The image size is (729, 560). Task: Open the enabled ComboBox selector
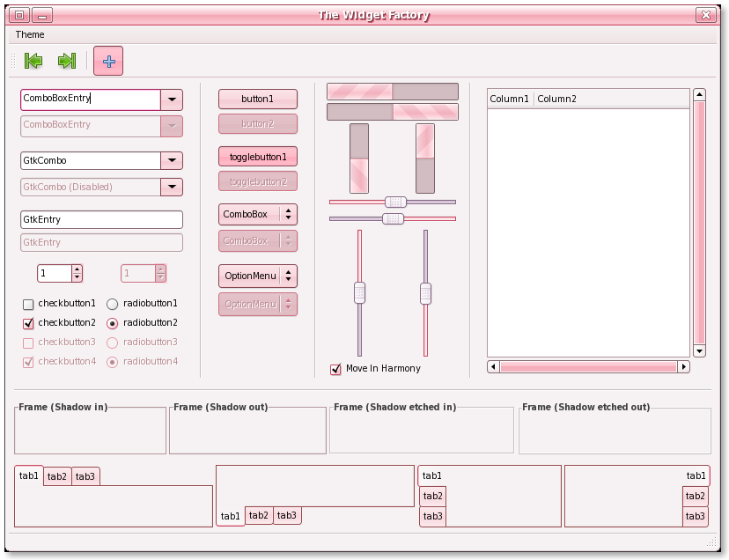[x=258, y=215]
